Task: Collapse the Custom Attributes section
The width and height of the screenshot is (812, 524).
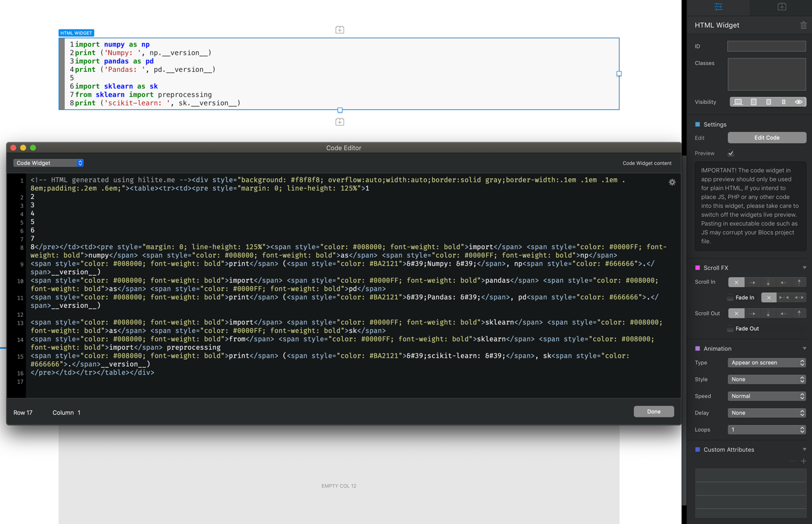Action: [x=804, y=450]
